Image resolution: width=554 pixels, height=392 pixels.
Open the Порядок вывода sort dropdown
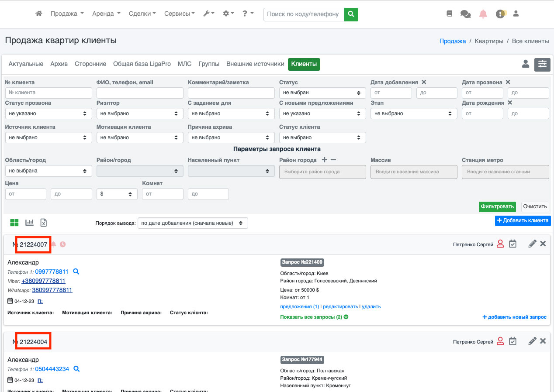[193, 223]
